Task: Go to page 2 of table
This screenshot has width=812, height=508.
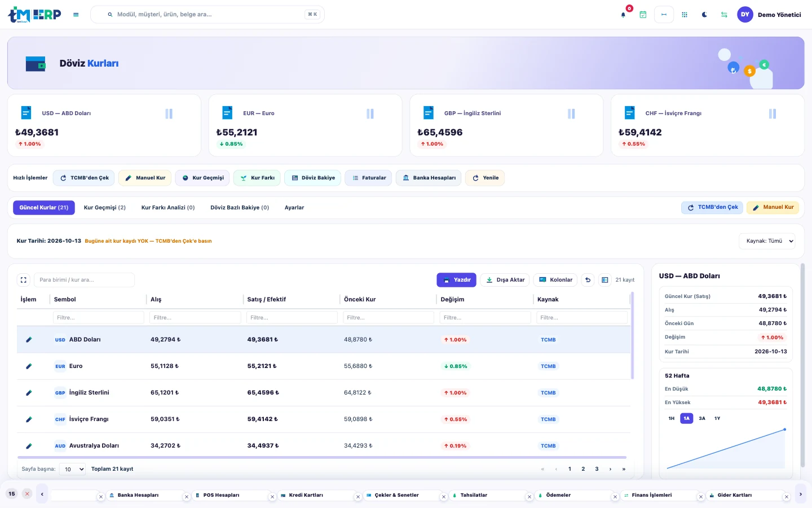Action: pos(583,469)
